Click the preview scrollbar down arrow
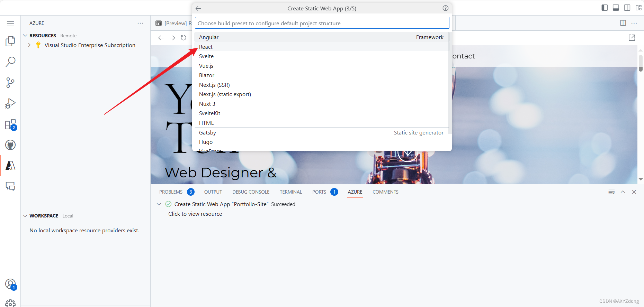644x307 pixels. tap(641, 179)
